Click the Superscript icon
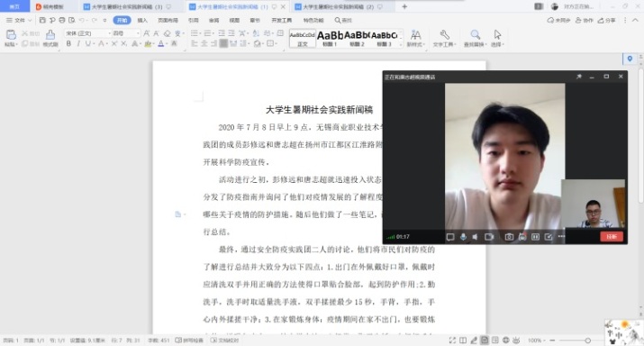Viewport: 644px width, 346px height. click(114, 43)
